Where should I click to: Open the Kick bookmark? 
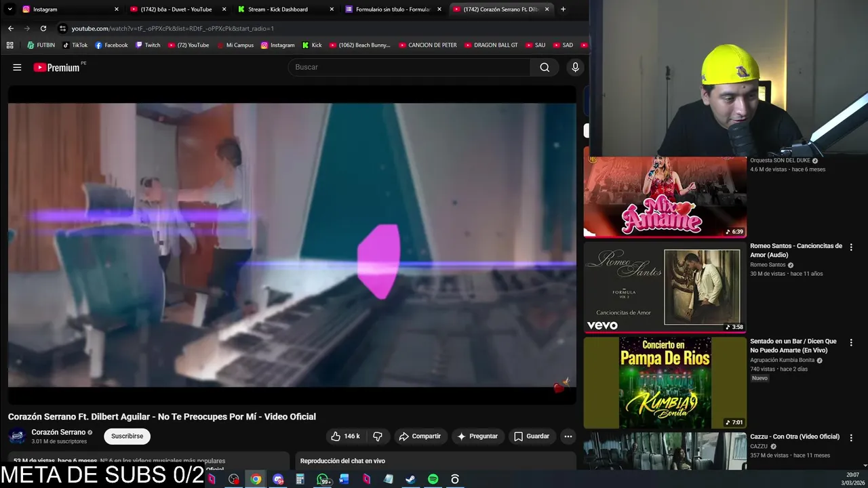(312, 45)
